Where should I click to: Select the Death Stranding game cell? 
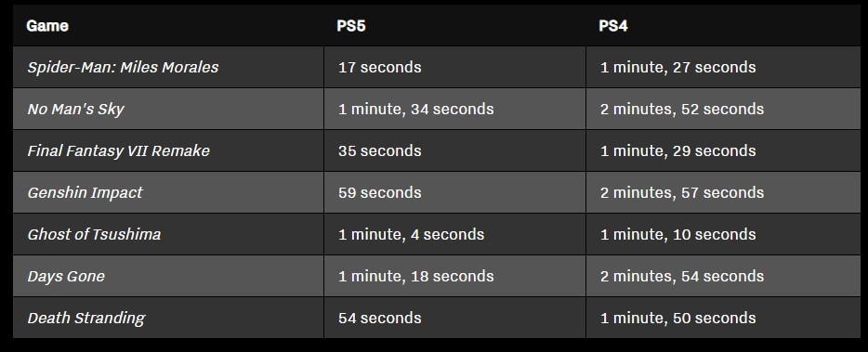click(x=168, y=318)
